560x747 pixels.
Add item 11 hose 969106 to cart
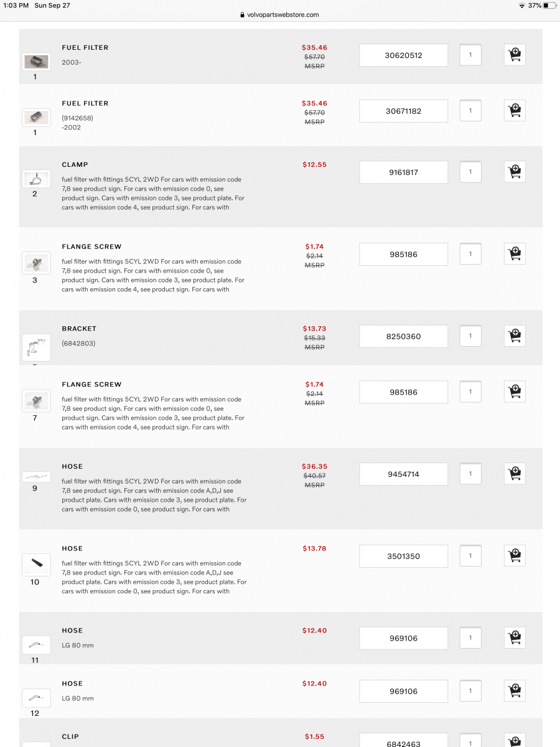514,638
